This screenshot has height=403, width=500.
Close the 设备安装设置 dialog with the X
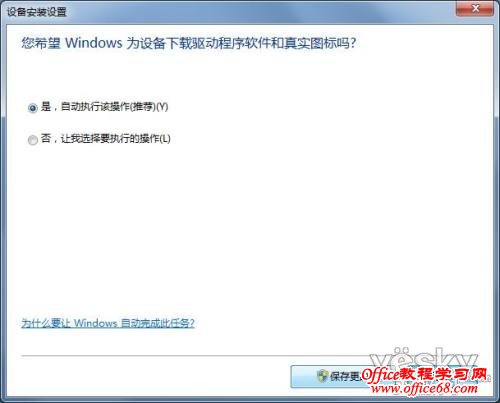tap(475, 9)
